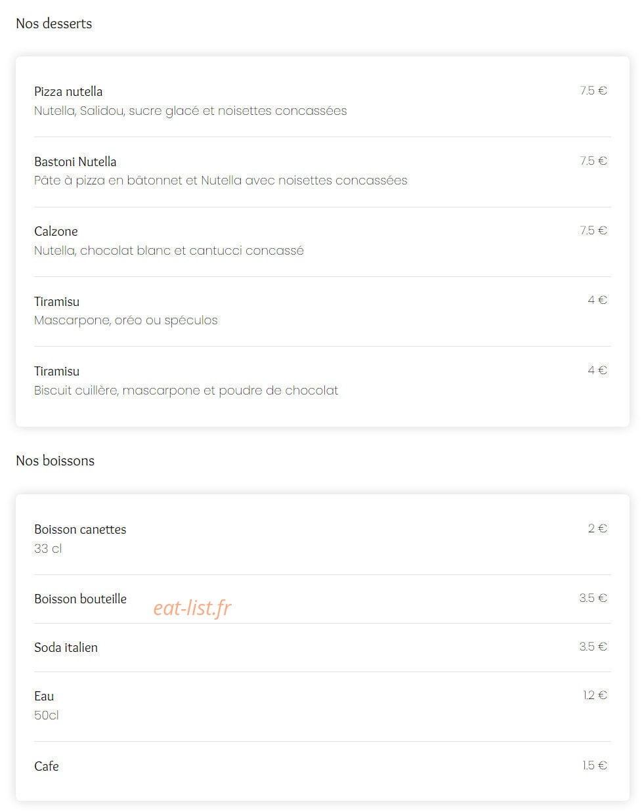Viewport: 644px width, 812px height.
Task: Click the Nos desserts section heading
Action: tap(54, 24)
